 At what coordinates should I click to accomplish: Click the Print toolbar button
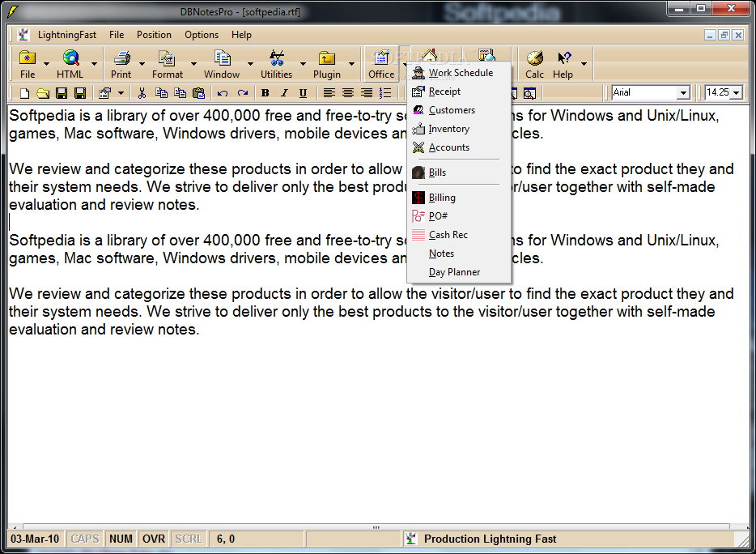click(x=121, y=64)
